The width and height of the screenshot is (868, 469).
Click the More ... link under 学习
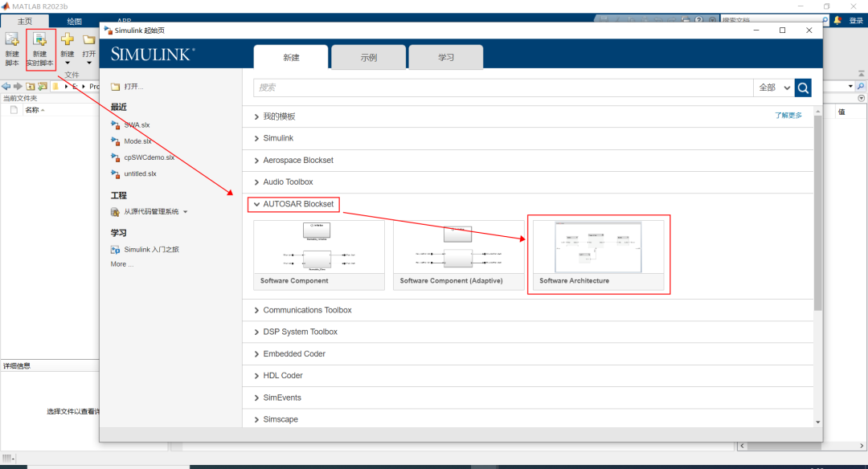tap(122, 264)
